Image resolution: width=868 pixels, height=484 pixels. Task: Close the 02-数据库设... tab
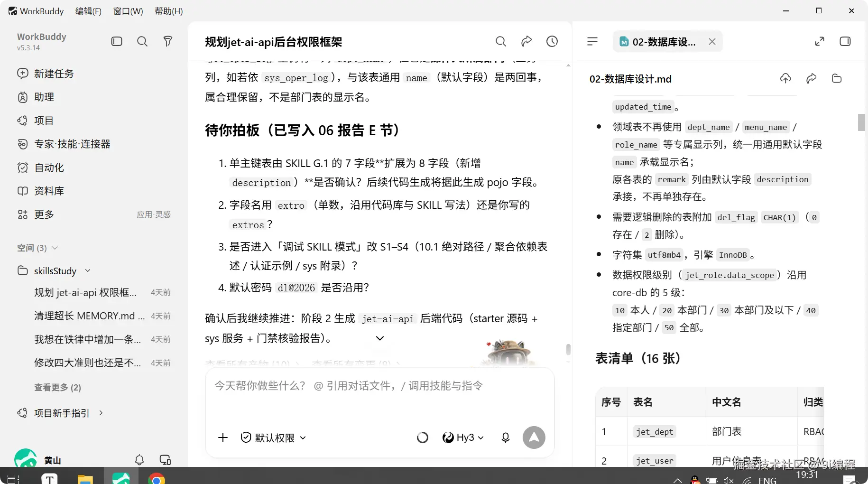tap(712, 42)
